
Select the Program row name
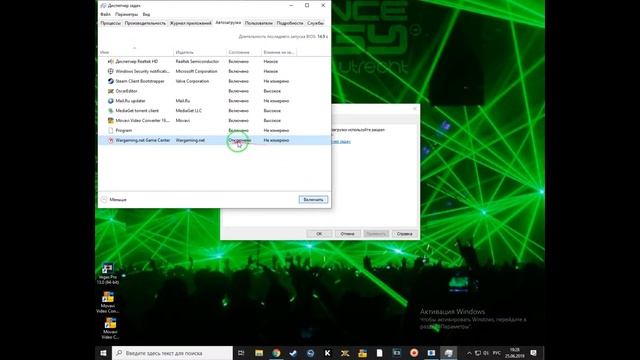pos(124,130)
